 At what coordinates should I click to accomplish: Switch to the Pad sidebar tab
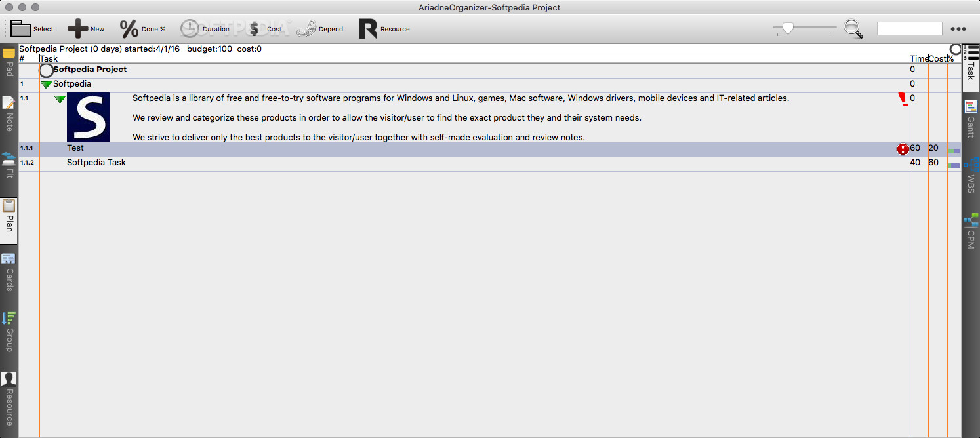[x=9, y=61]
